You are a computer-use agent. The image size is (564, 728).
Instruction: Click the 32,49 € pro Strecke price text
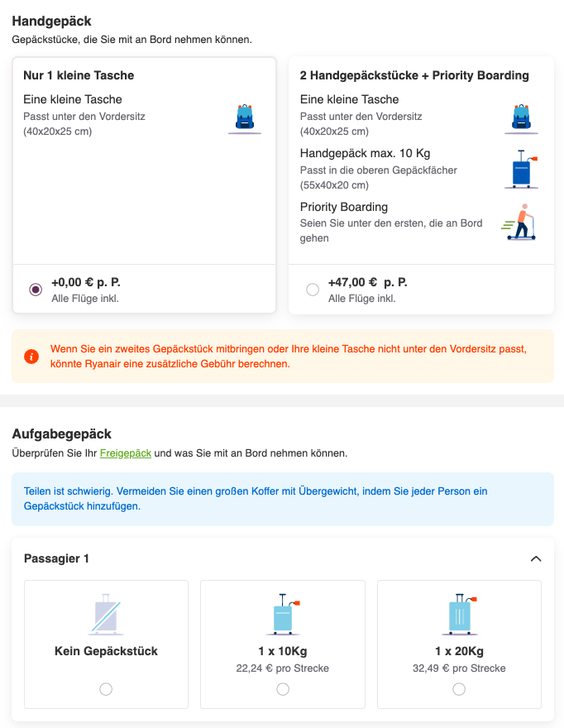(459, 668)
